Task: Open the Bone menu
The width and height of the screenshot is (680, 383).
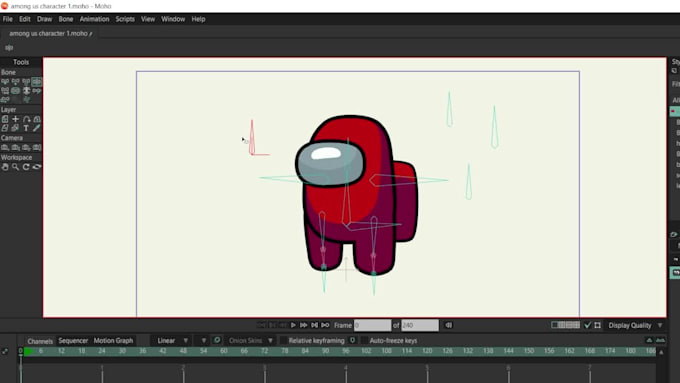Action: coord(66,19)
